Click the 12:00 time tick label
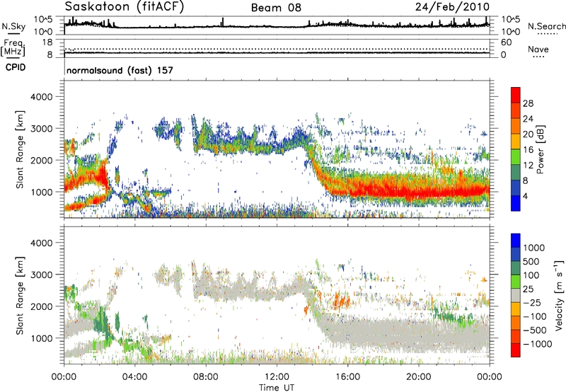Viewport: 566px width, 392px height. [277, 377]
